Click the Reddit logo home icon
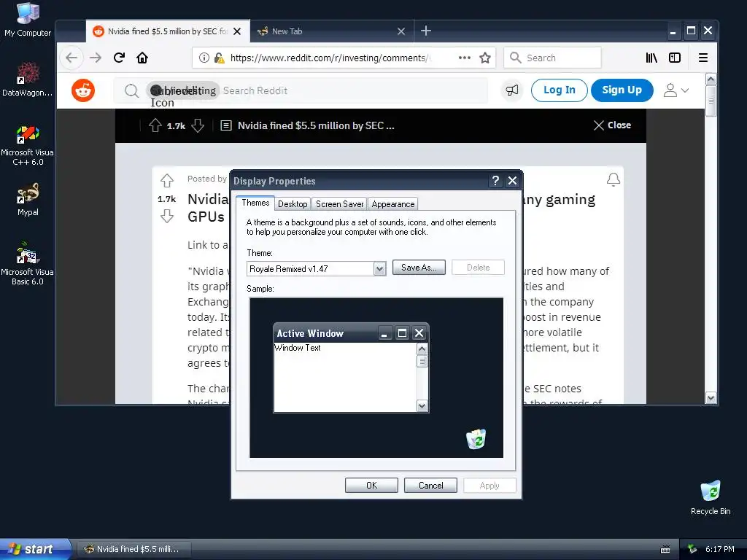 (x=83, y=90)
